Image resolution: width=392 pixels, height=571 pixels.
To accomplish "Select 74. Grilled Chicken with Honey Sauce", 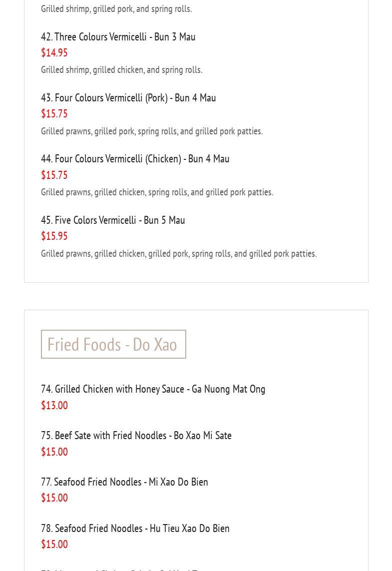I will 153,389.
